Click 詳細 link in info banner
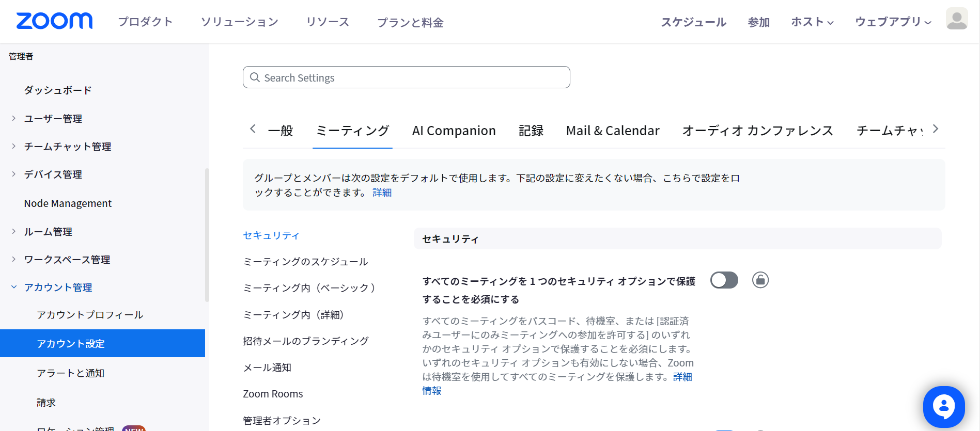 (x=382, y=193)
